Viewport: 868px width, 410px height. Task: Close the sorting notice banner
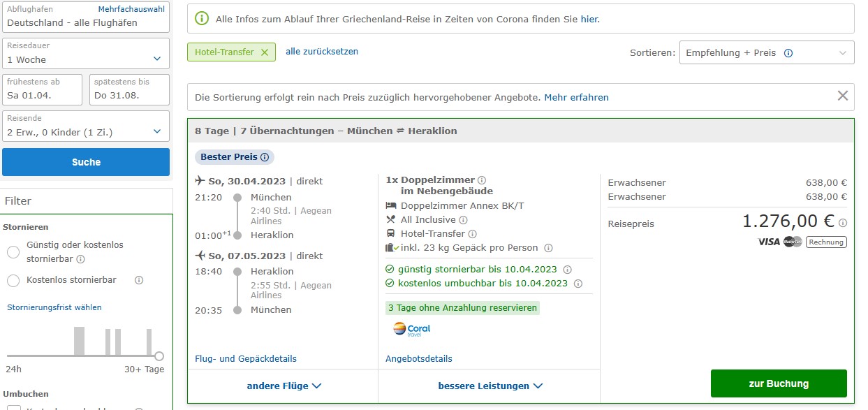(843, 96)
